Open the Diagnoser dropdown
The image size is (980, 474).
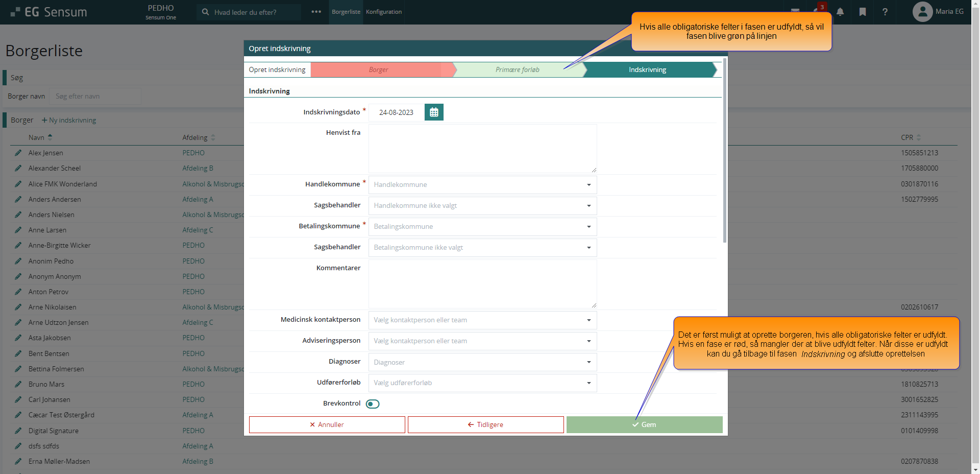482,362
